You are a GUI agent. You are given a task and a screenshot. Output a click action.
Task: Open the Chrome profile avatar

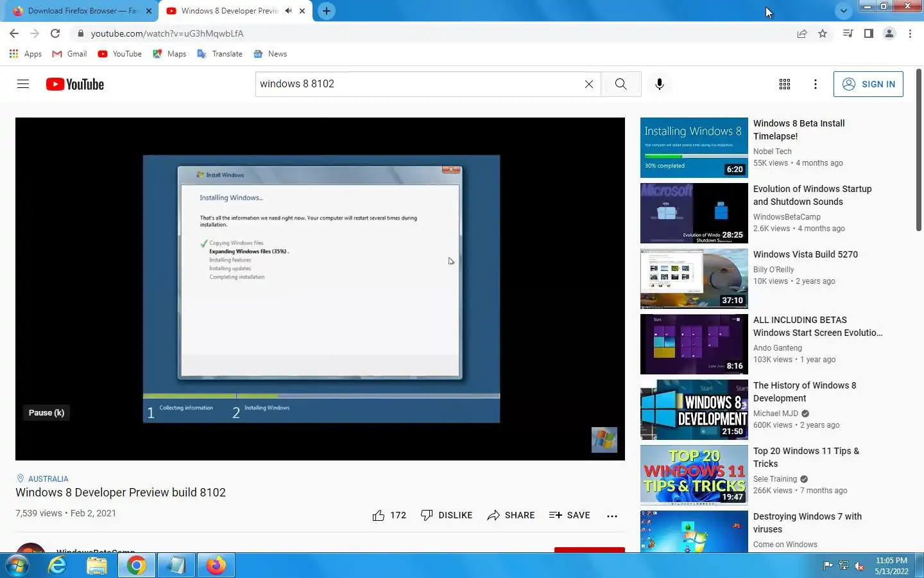click(x=889, y=33)
